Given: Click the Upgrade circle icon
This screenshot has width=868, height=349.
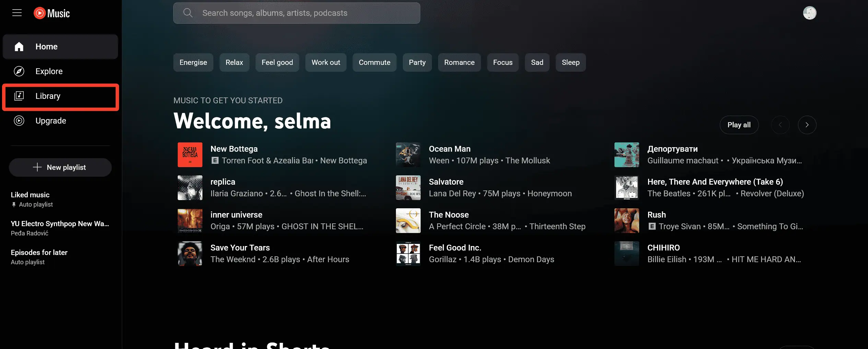Looking at the screenshot, I should [19, 121].
